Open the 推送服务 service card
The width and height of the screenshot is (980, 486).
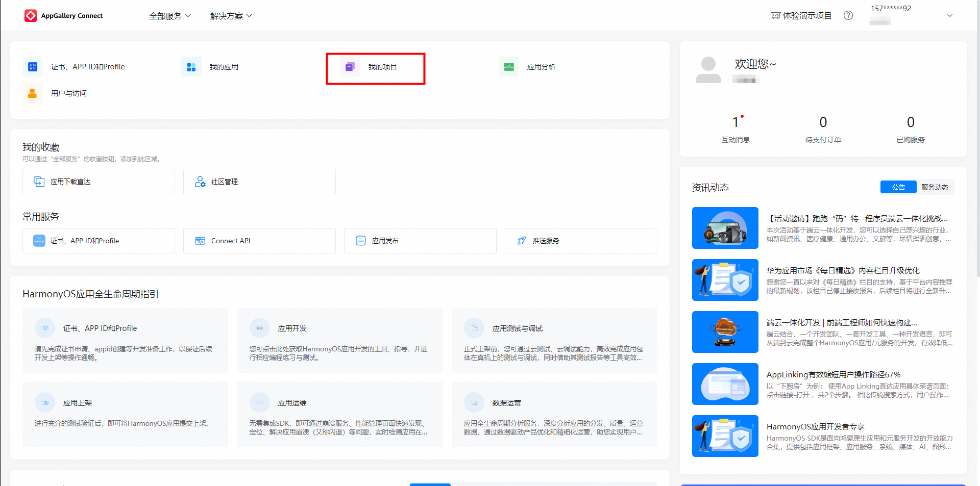[x=581, y=241]
